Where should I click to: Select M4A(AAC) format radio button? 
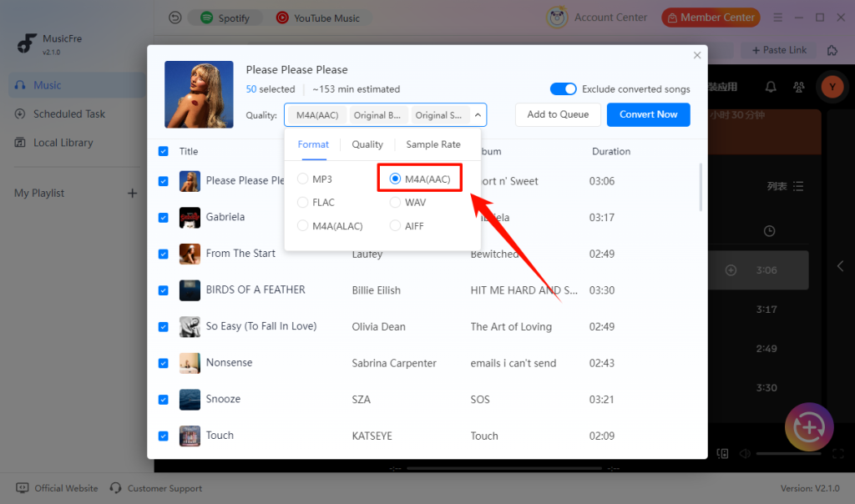click(395, 179)
